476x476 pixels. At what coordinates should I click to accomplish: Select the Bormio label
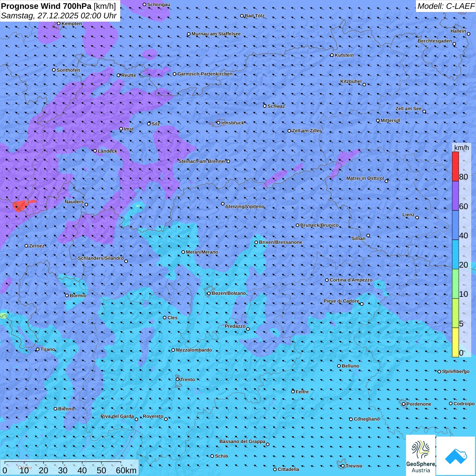click(x=78, y=295)
